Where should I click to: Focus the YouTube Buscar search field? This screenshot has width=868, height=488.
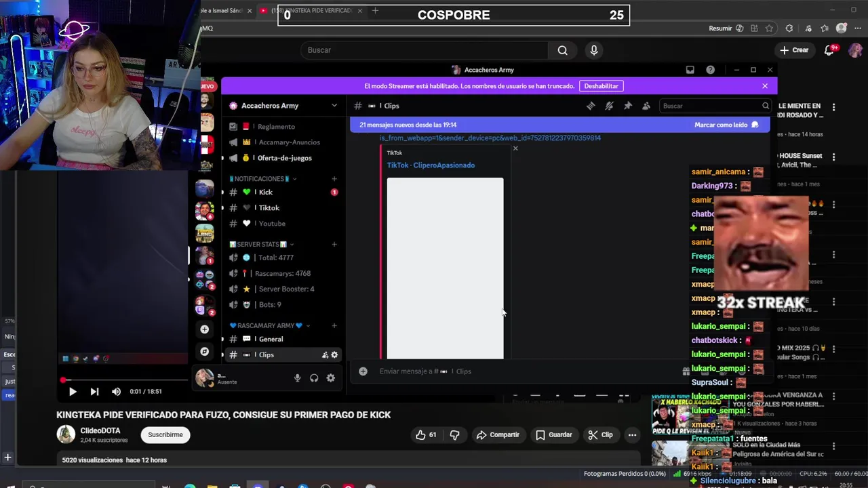[425, 50]
